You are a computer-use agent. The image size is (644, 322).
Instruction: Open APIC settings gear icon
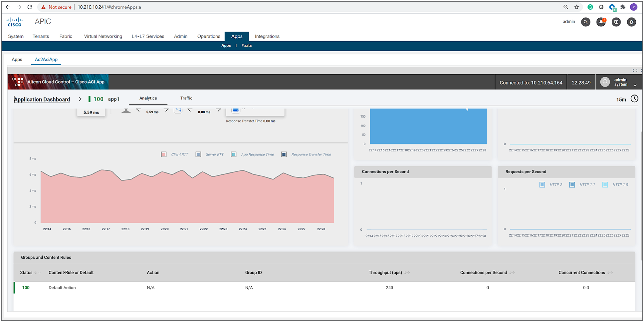click(x=632, y=22)
